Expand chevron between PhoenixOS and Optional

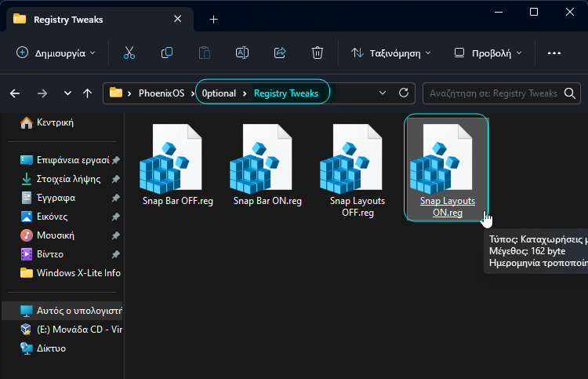[x=193, y=93]
